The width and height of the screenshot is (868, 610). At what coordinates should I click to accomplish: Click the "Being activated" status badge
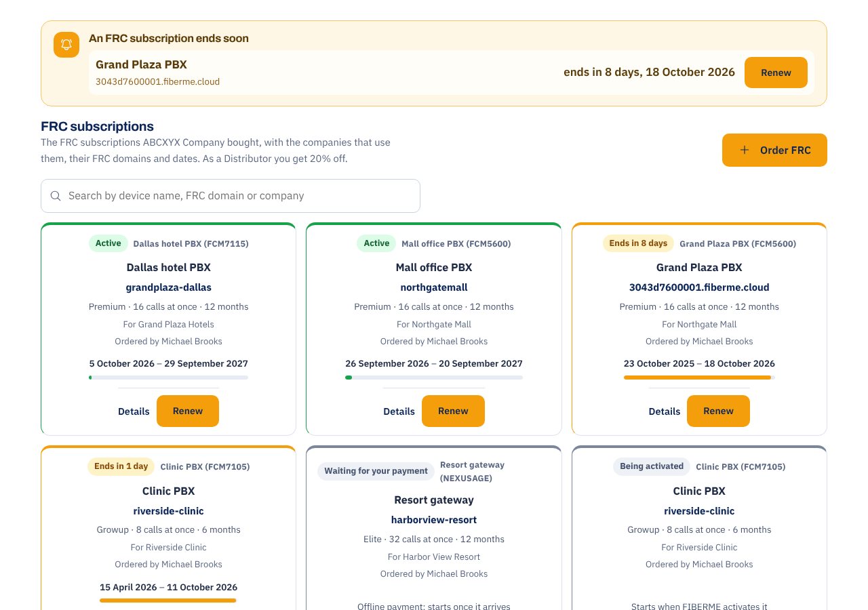(652, 466)
